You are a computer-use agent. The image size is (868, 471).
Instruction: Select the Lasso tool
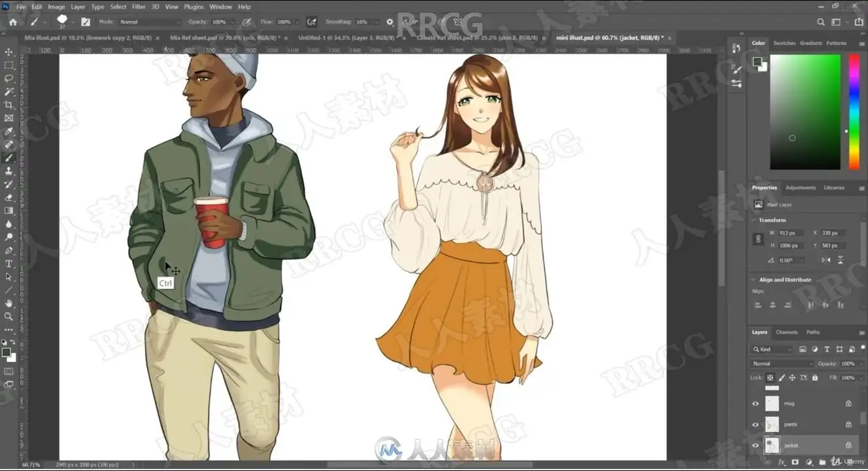[8, 78]
